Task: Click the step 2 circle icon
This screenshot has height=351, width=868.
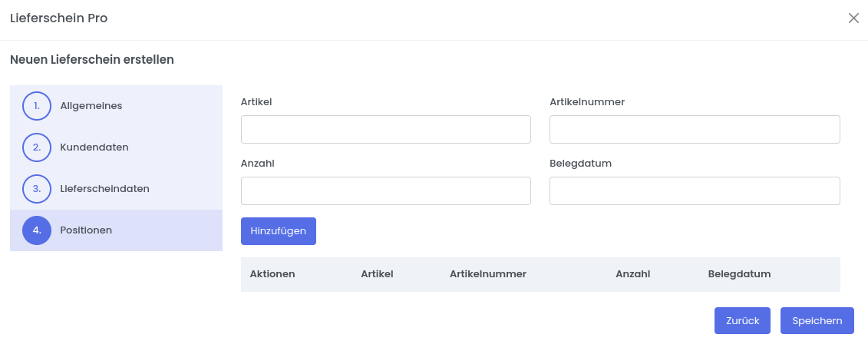Action: click(x=37, y=147)
